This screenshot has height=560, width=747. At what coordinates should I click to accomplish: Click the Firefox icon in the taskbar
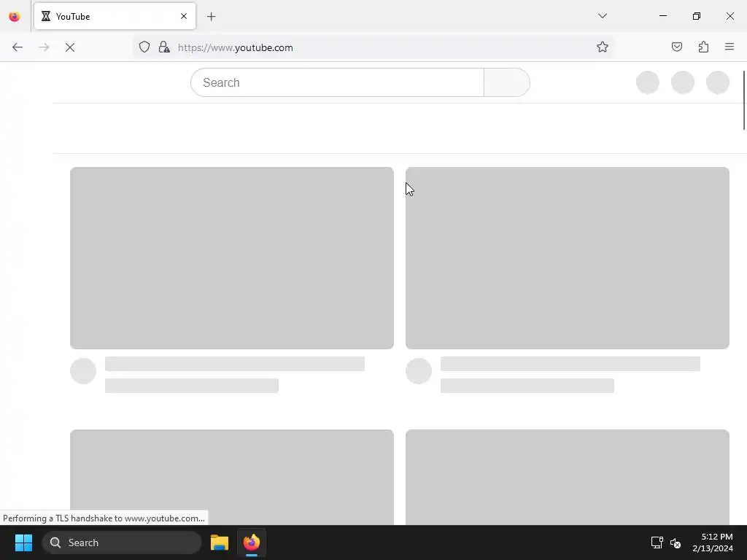252,542
